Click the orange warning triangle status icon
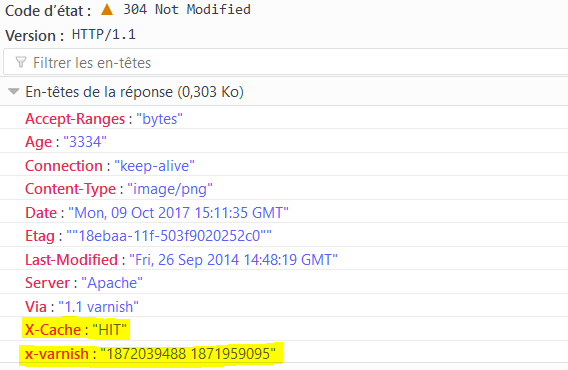 (107, 9)
